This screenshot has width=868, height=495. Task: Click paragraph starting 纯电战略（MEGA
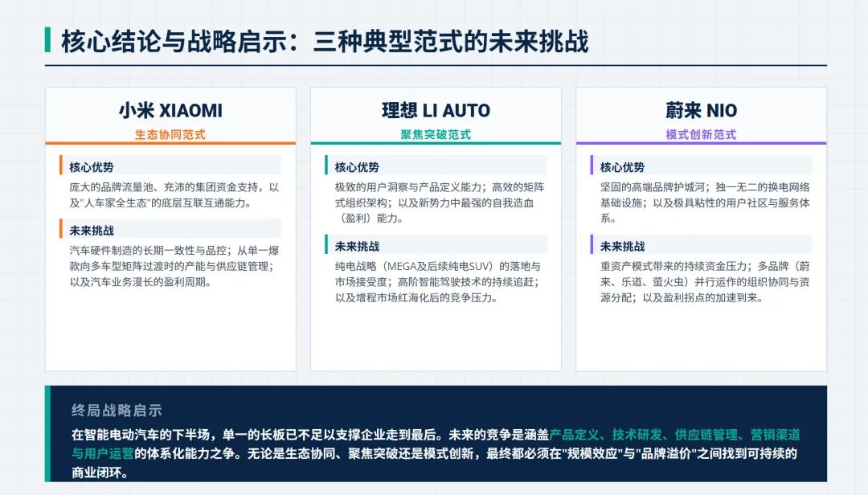[x=438, y=282]
